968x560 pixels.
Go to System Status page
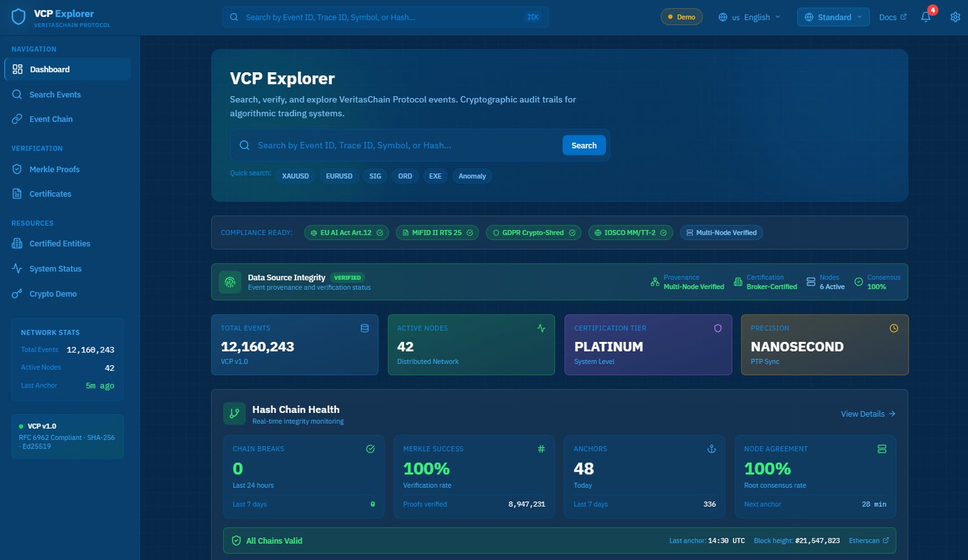click(55, 269)
